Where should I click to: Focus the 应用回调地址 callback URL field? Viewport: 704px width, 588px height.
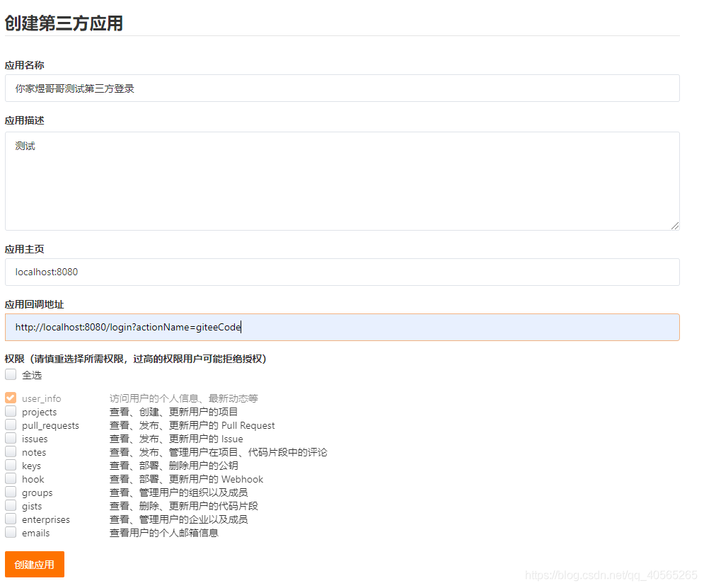pos(342,326)
